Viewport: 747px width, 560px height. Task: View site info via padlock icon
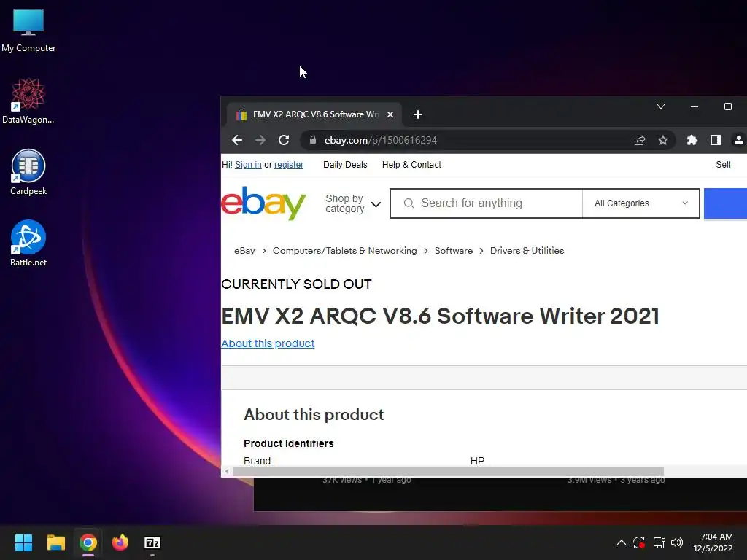point(312,140)
